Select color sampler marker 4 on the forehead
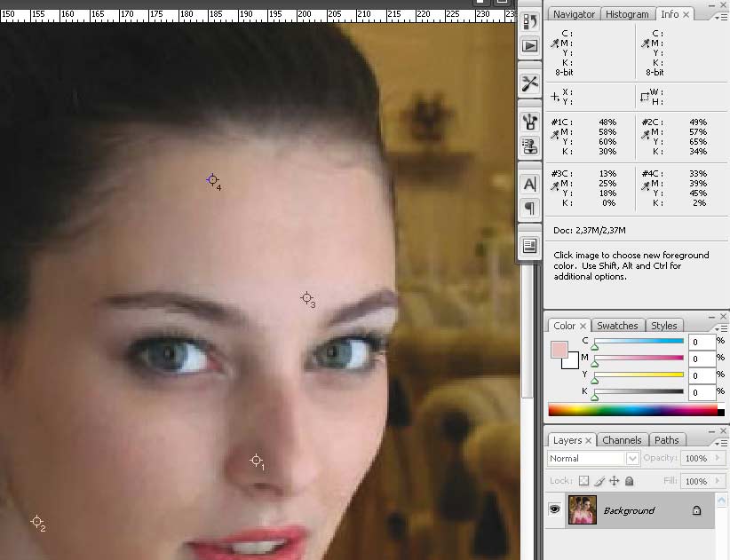The width and height of the screenshot is (730, 560). click(212, 179)
